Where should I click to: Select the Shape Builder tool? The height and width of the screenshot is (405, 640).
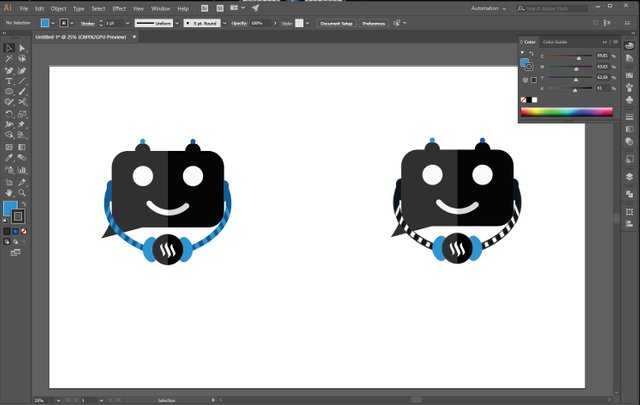coord(9,135)
